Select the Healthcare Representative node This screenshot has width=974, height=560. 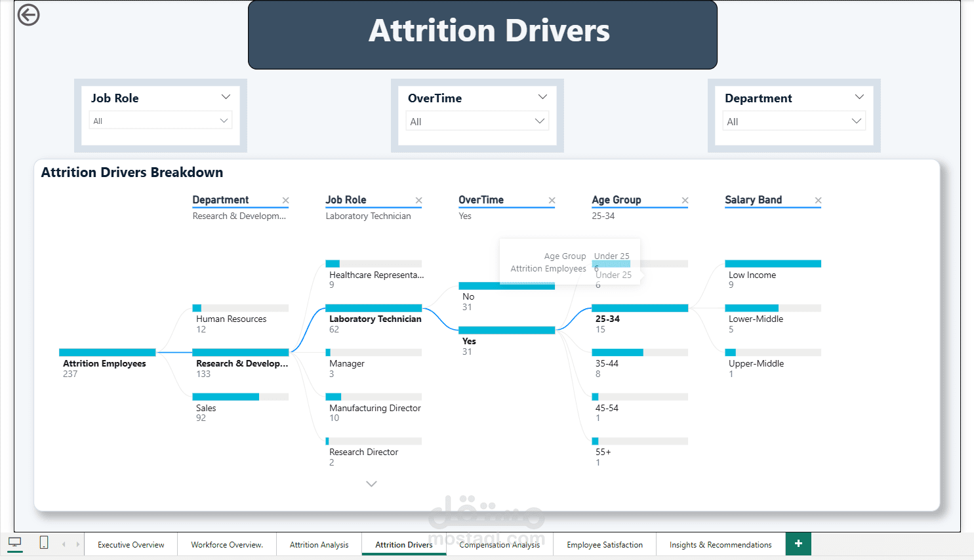coord(374,274)
